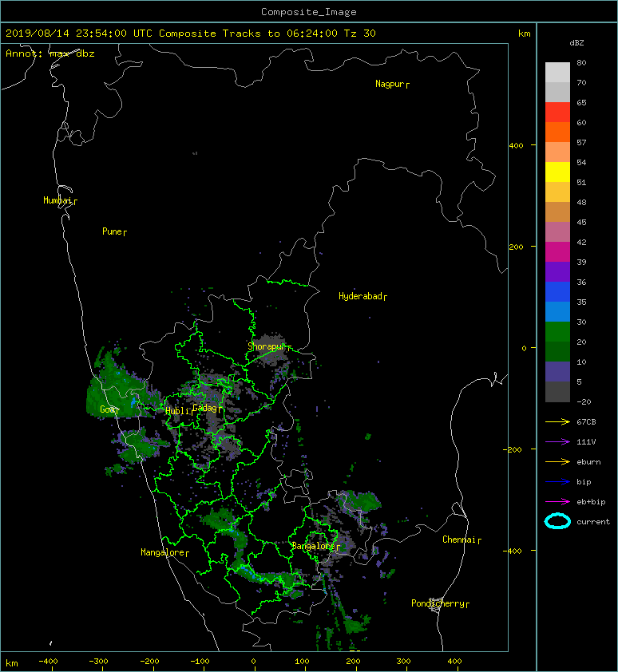Select the dark gray band above -20 dBZ
The height and width of the screenshot is (672, 618).
[x=557, y=392]
